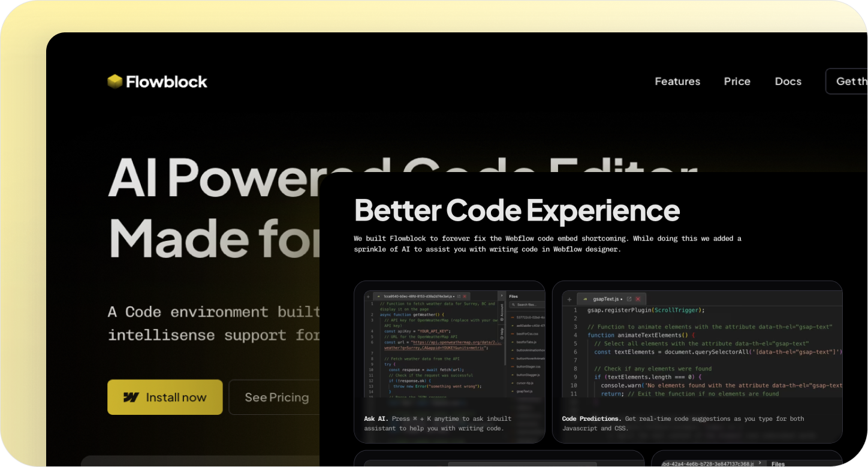Open buttonHoverAnimati file in Files list

(x=527, y=358)
